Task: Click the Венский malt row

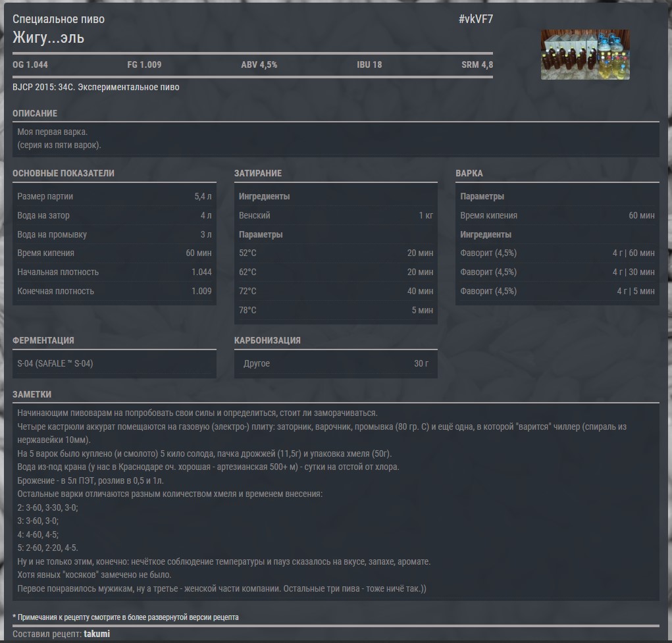Action: point(336,215)
